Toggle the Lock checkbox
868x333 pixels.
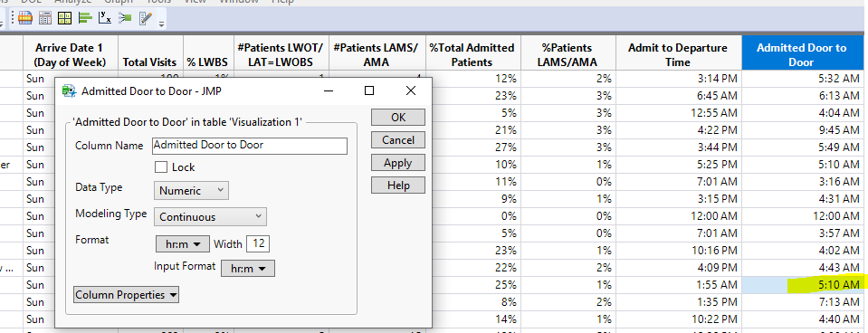coord(162,167)
